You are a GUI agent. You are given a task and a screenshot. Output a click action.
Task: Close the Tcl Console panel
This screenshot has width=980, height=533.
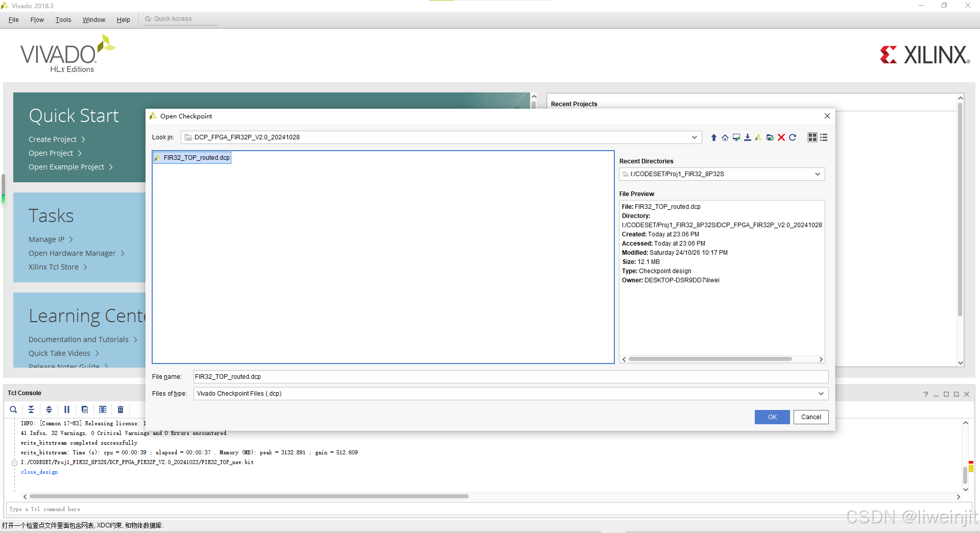[967, 394]
